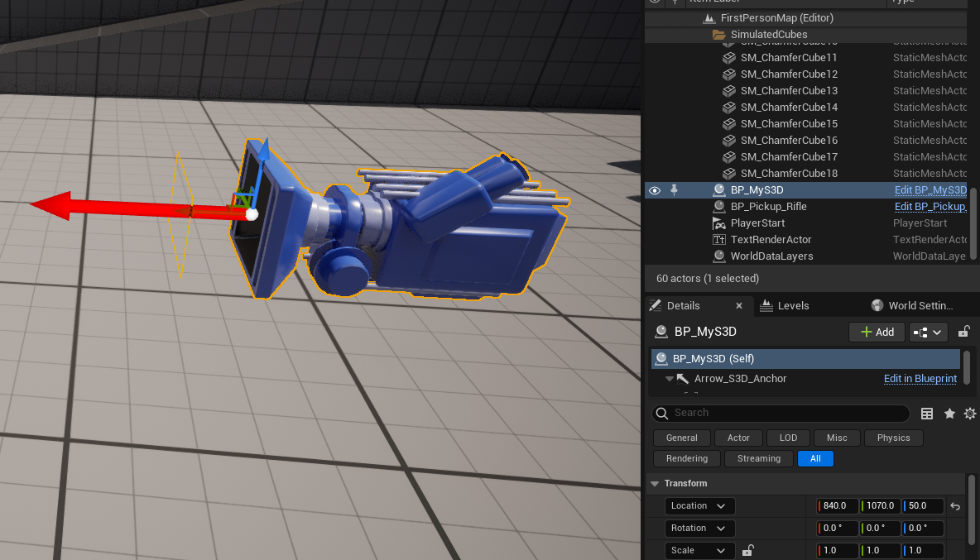Viewport: 980px width, 560px height.
Task: Select the BP_Pickup_Rifle row
Action: point(806,207)
